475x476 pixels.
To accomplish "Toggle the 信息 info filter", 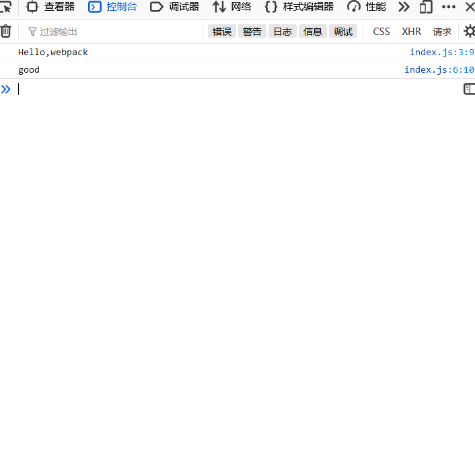I will click(313, 31).
